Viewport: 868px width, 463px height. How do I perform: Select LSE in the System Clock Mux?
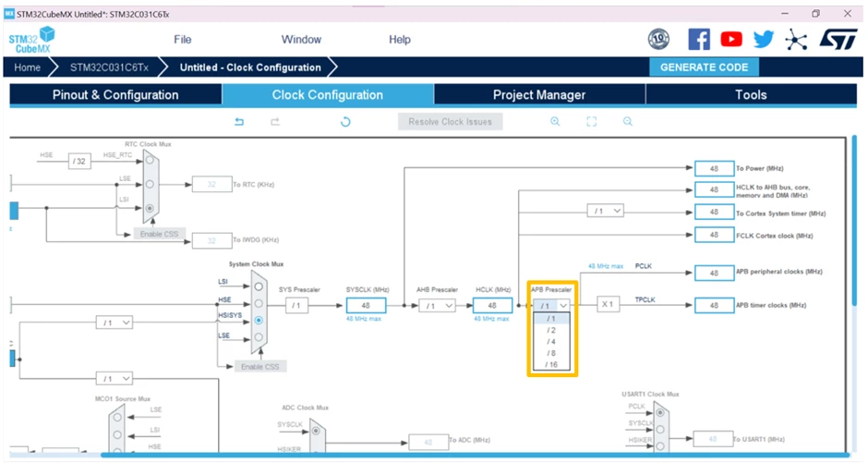coord(259,337)
